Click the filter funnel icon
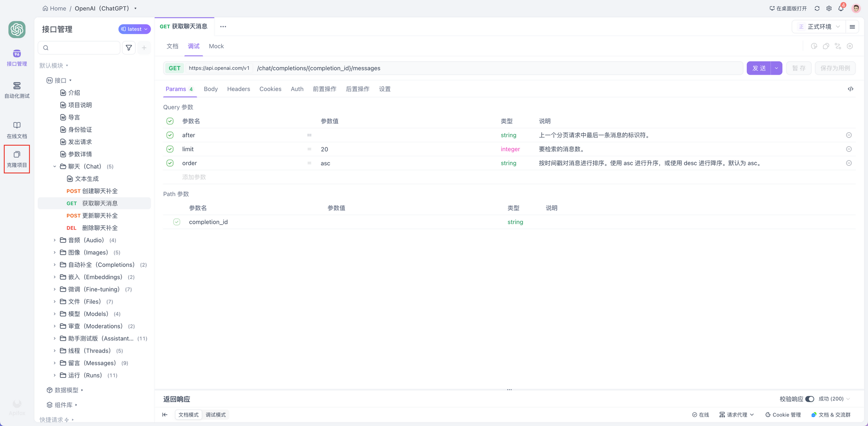 coord(129,48)
